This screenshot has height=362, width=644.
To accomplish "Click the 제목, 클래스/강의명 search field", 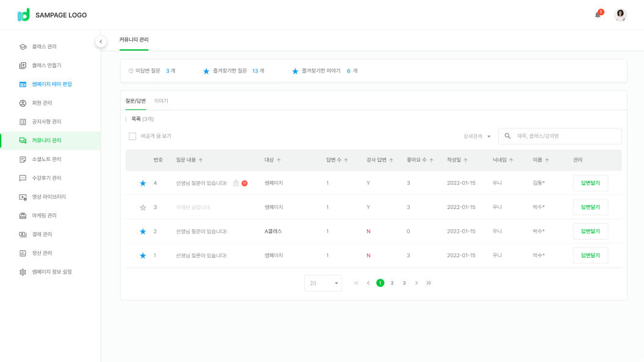I will pyautogui.click(x=566, y=136).
